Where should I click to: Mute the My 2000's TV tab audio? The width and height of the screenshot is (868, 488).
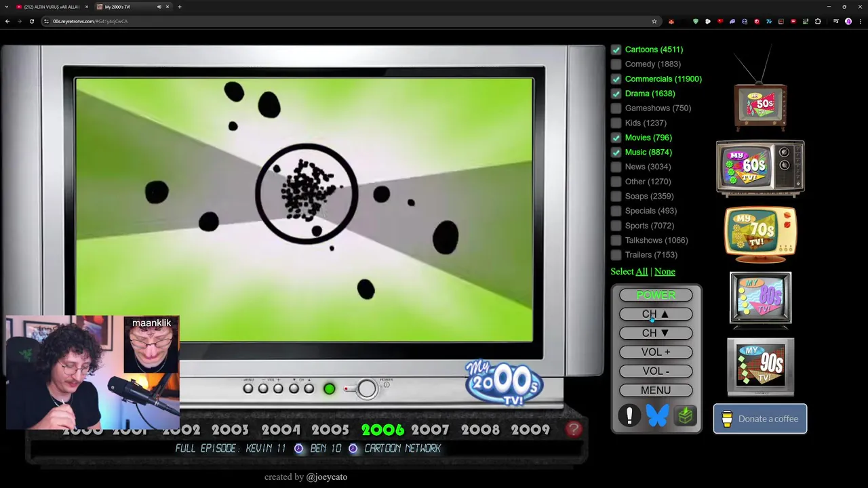159,7
